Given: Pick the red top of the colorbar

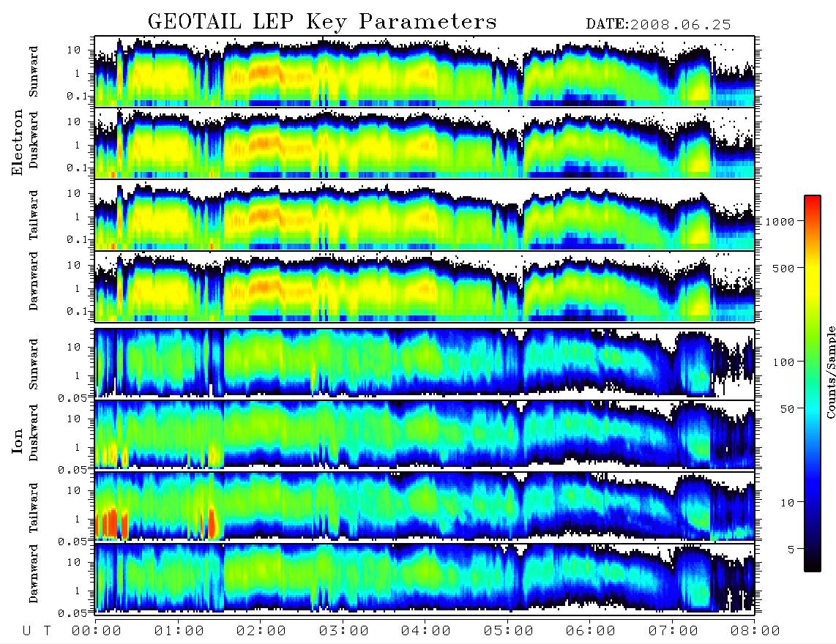Looking at the screenshot, I should tap(812, 203).
